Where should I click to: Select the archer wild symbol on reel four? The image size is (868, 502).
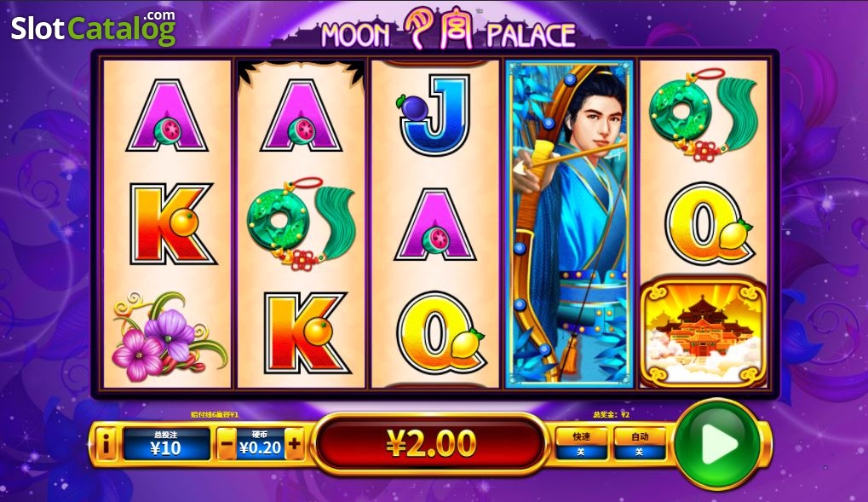(x=569, y=223)
